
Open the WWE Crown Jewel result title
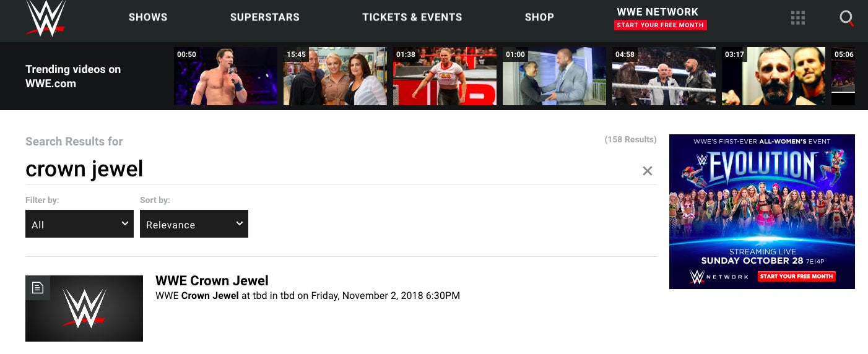(x=212, y=281)
